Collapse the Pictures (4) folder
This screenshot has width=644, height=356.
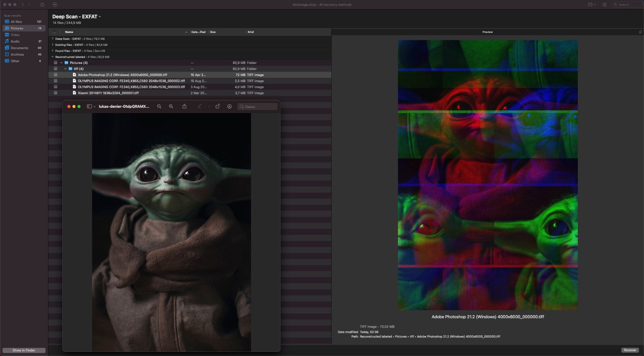pos(61,63)
